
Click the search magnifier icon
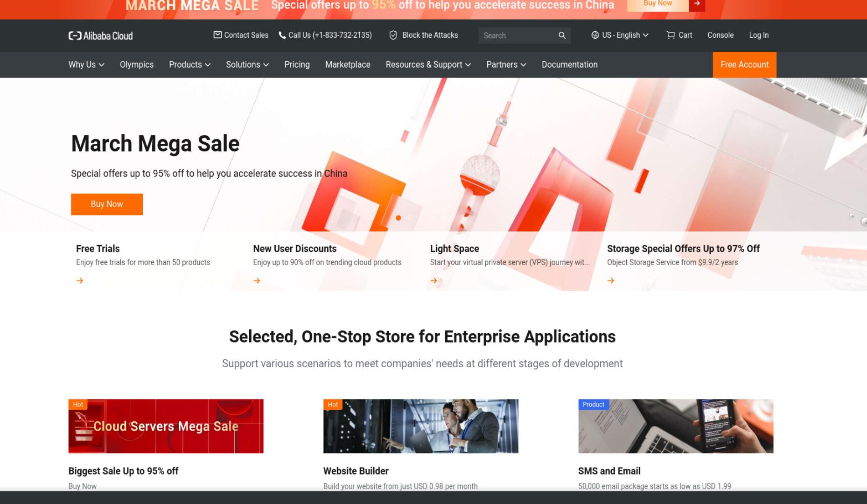562,35
